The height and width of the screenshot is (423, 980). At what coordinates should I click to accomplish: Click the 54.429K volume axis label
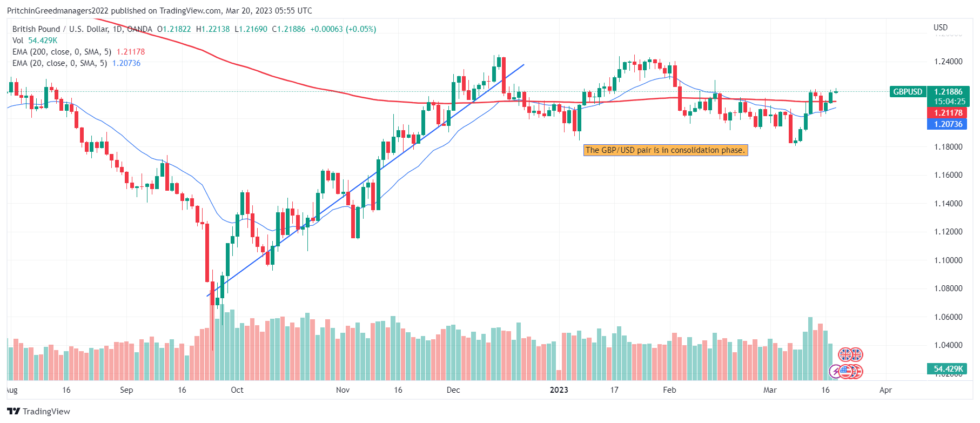(948, 369)
